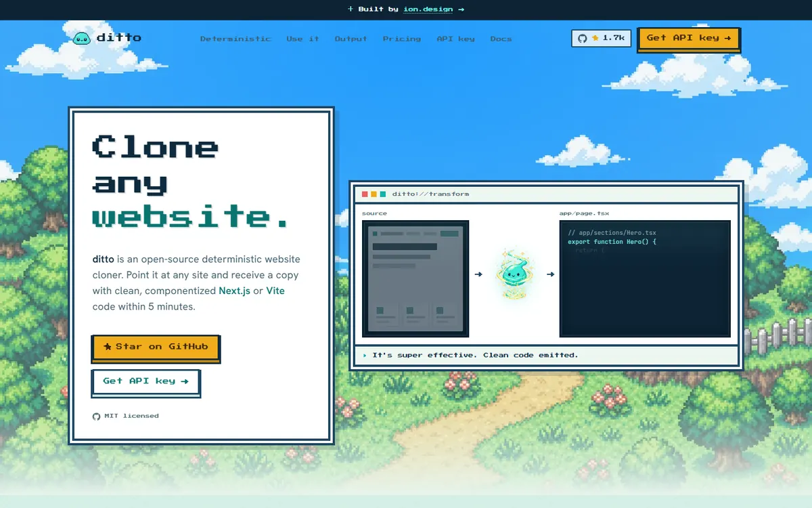Click the '// app/sections/Hero.tsx' comment line
Viewport: 812px width, 508px height.
(612, 233)
